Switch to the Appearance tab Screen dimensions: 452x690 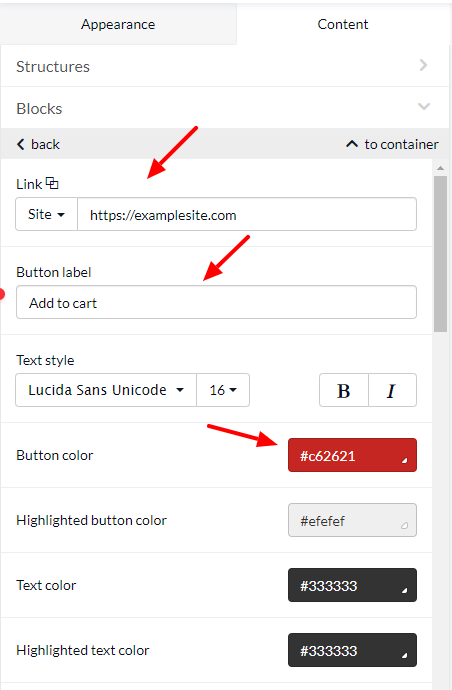coord(118,24)
